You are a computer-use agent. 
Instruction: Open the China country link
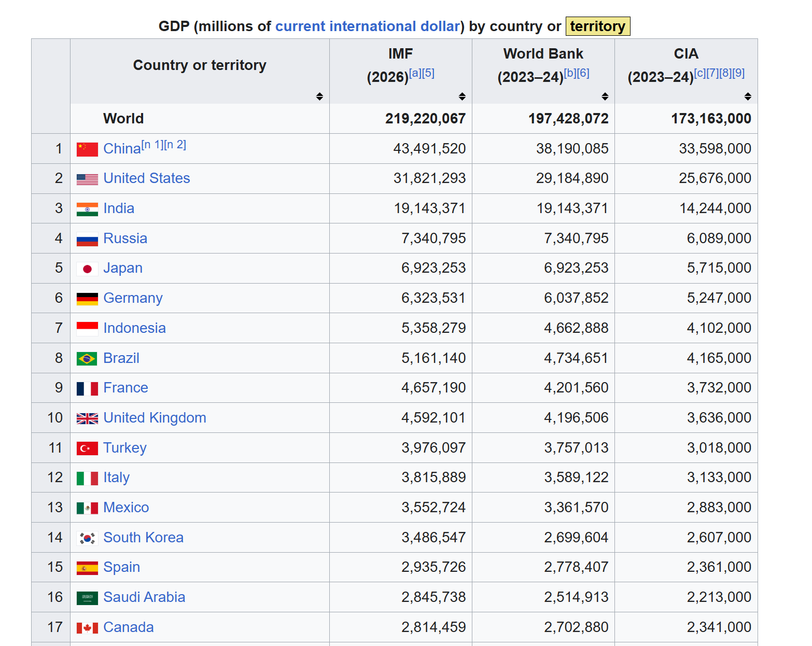click(122, 149)
